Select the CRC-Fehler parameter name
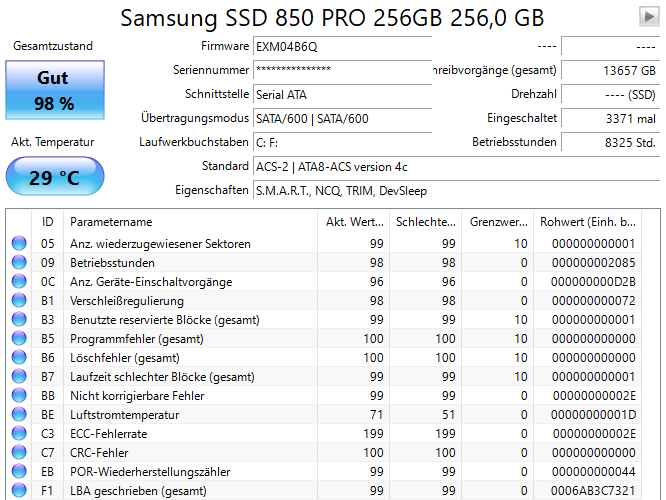Viewport: 666px width, 500px height. click(99, 453)
